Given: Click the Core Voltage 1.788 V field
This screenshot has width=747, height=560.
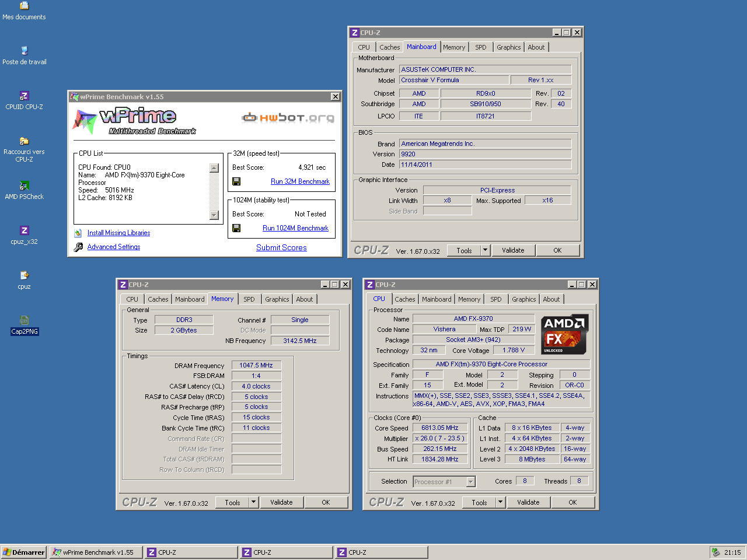Looking at the screenshot, I should point(514,350).
